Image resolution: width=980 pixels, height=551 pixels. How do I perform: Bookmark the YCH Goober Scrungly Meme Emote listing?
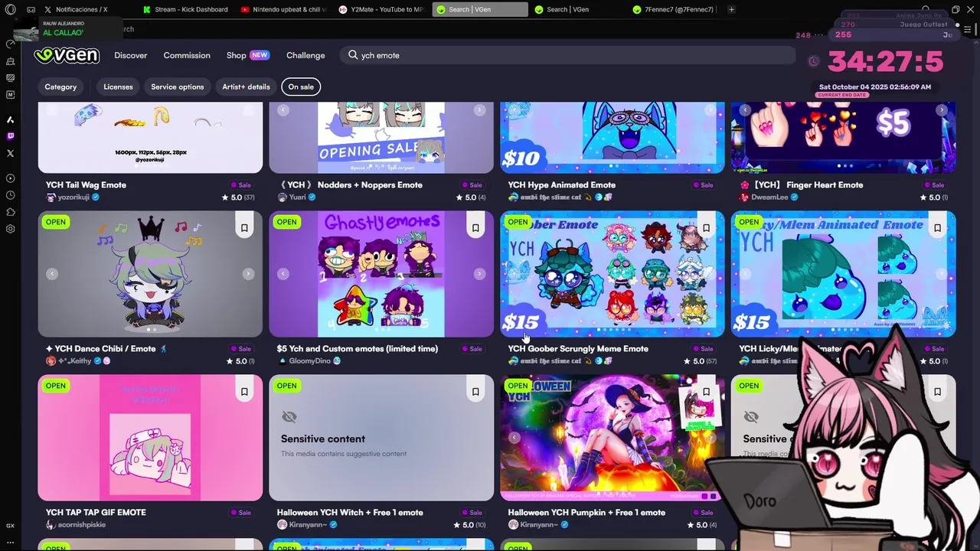[707, 228]
